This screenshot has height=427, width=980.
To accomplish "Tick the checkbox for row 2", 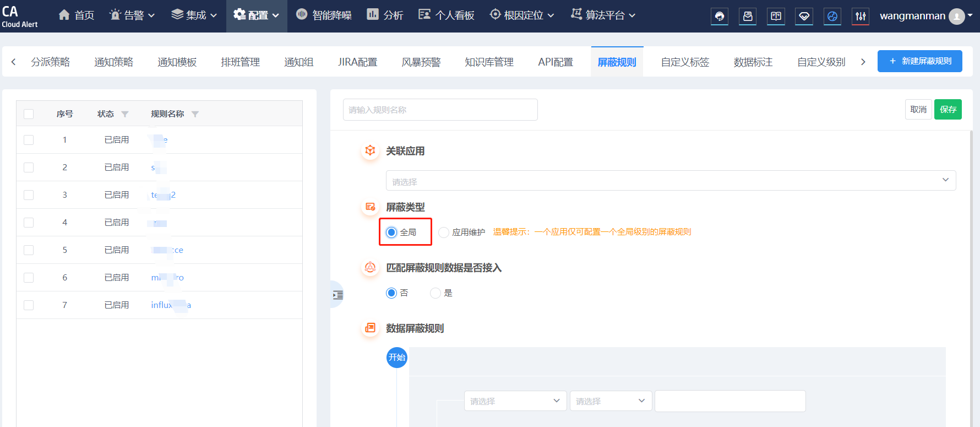I will coord(29,167).
